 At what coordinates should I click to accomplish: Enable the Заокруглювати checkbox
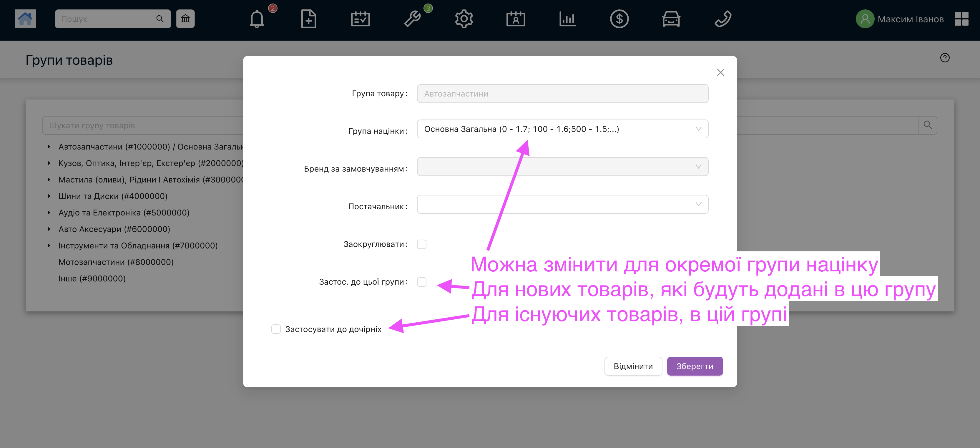421,244
